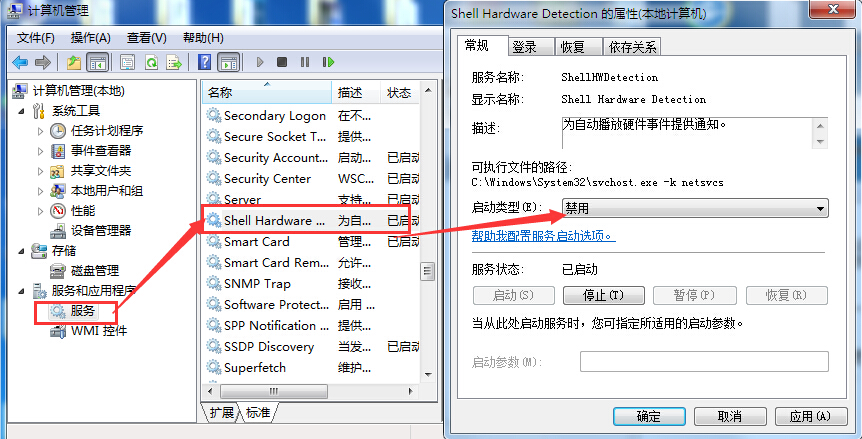Click the Help question mark toolbar icon

[204, 62]
